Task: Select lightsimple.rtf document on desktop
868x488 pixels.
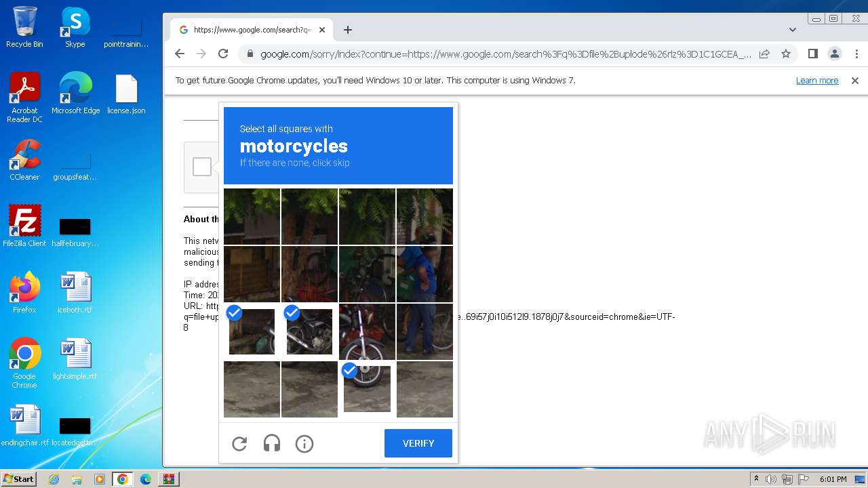Action: (75, 359)
